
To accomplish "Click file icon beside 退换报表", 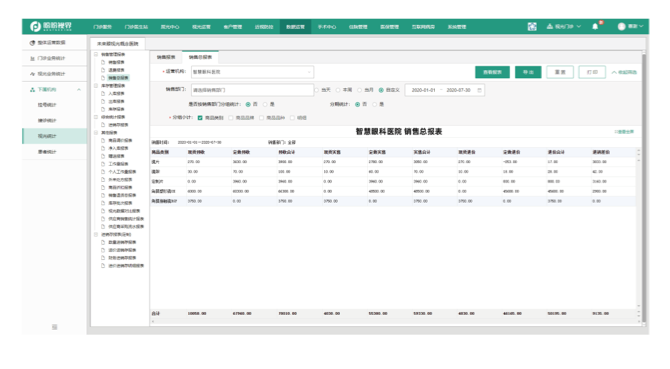I will pyautogui.click(x=103, y=70).
